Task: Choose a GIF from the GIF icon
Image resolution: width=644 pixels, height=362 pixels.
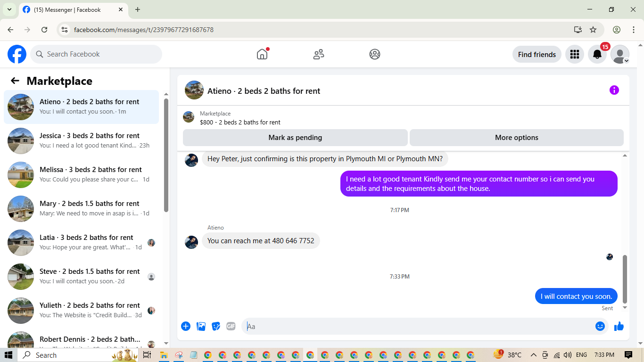Action: pos(231,326)
